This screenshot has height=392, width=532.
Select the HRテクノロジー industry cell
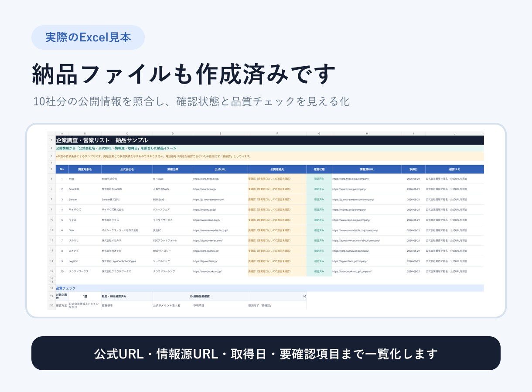[173, 251]
